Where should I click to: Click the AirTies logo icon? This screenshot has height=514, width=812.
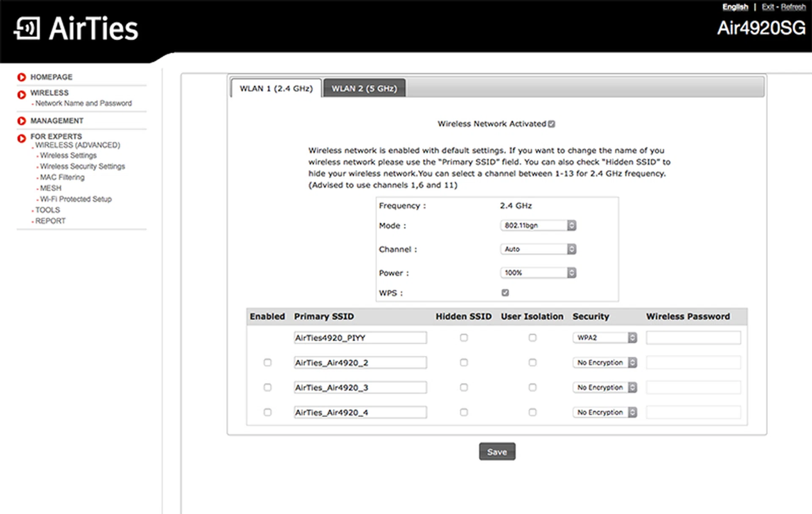(27, 29)
